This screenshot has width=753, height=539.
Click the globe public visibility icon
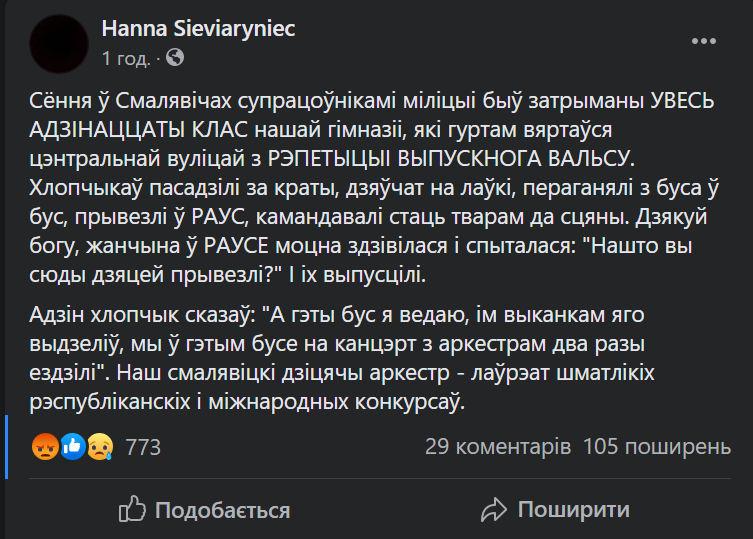coord(175,58)
